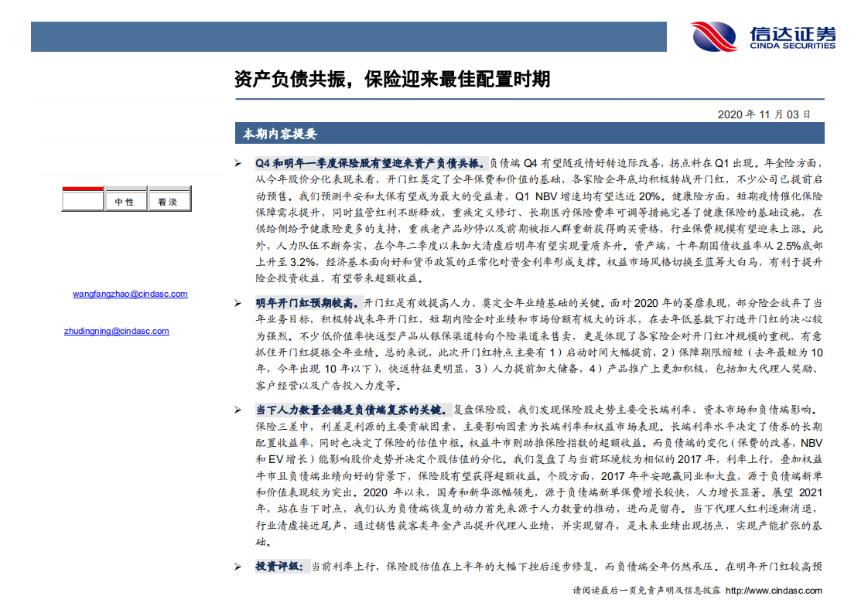
Task: Click the red progress bar above rating boxes
Action: click(83, 189)
